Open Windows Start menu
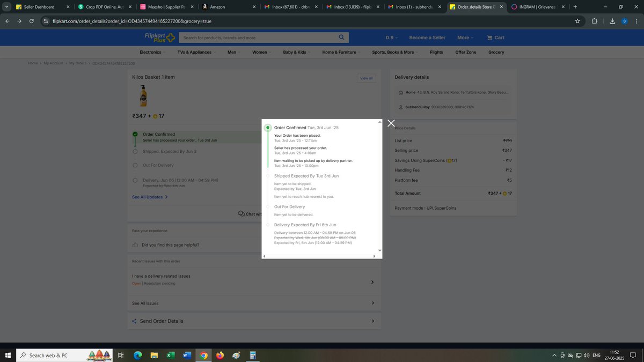 pos(8,355)
